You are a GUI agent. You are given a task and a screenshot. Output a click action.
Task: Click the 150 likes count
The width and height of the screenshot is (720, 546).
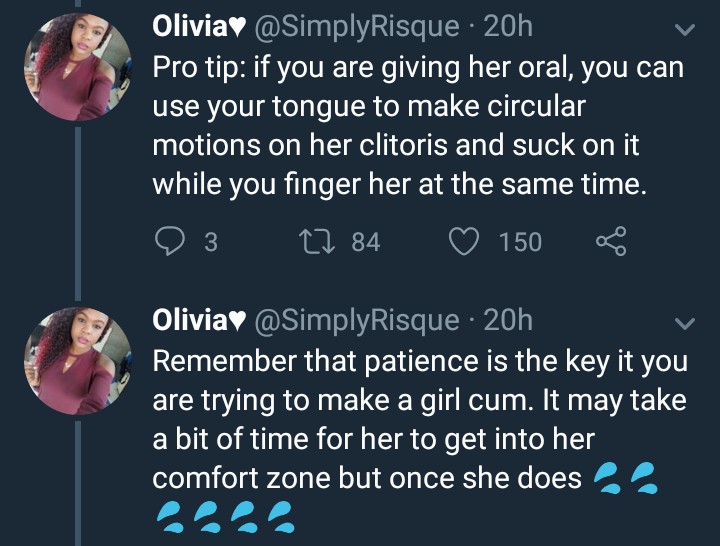coord(520,242)
